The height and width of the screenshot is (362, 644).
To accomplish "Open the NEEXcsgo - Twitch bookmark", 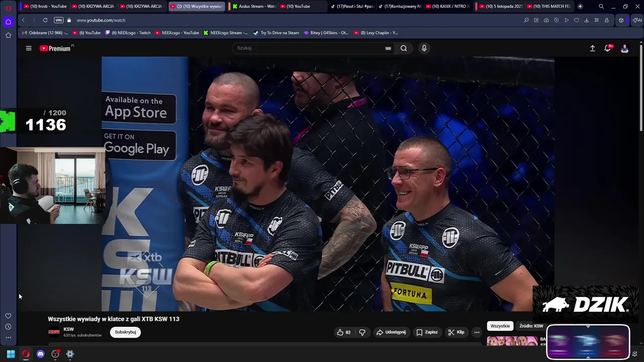I will click(128, 33).
